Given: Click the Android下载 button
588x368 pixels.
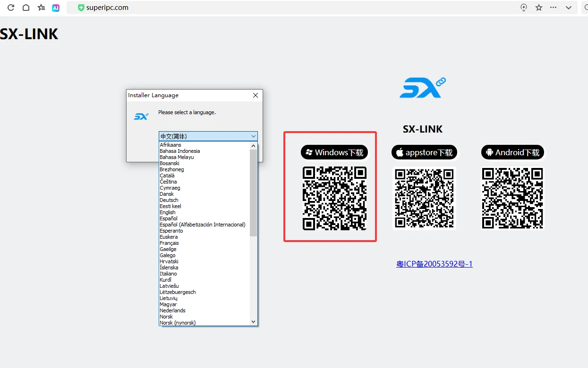Looking at the screenshot, I should 513,152.
